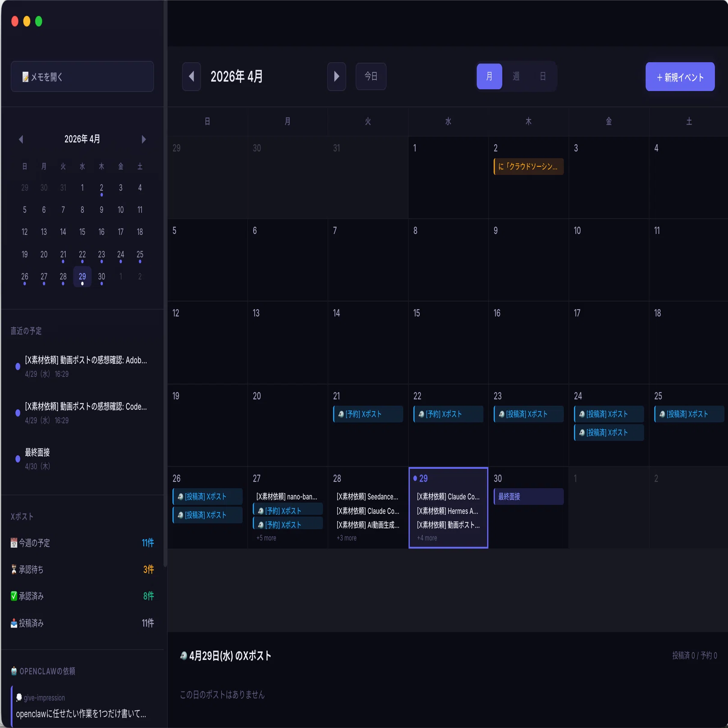
Task: Select day 29 in sidebar mini calendar
Action: (82, 277)
